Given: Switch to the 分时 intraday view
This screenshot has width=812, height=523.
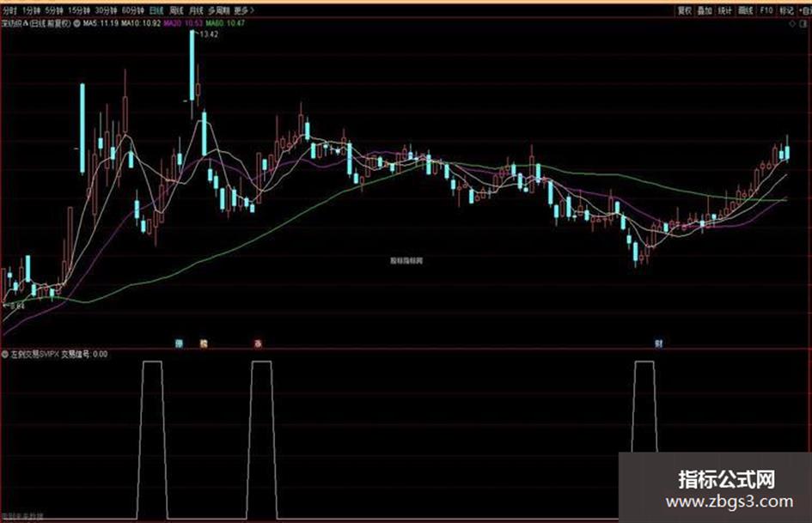Looking at the screenshot, I should (x=9, y=10).
